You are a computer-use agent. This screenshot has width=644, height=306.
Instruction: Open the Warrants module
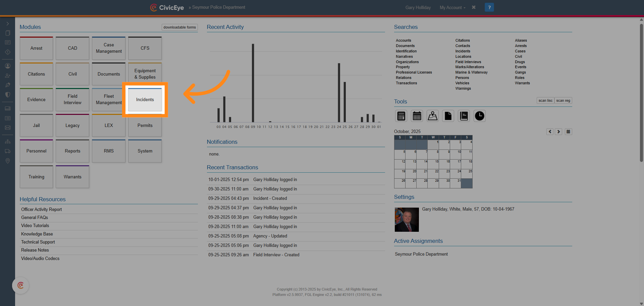point(72,177)
